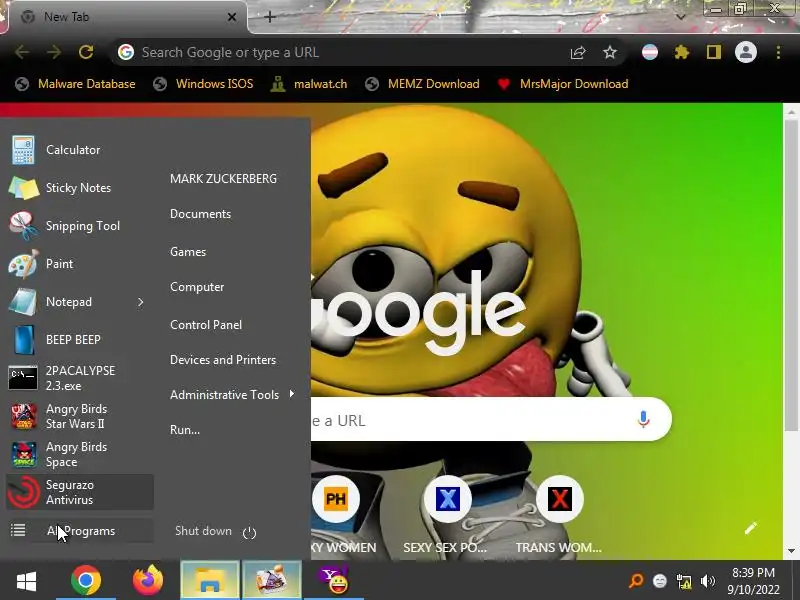Show All Programs list
This screenshot has height=600, width=800.
coord(79,531)
